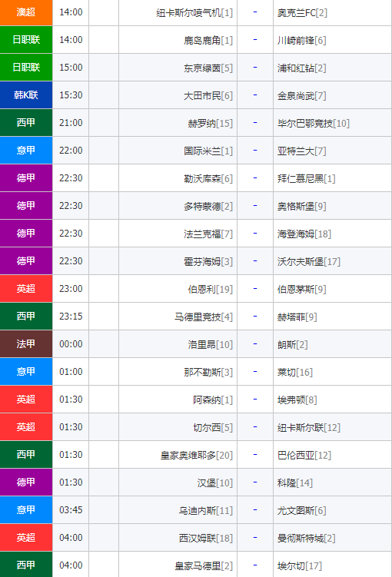The height and width of the screenshot is (577, 392).
Task: Click the 15:30 kickoff time
Action: pos(71,95)
